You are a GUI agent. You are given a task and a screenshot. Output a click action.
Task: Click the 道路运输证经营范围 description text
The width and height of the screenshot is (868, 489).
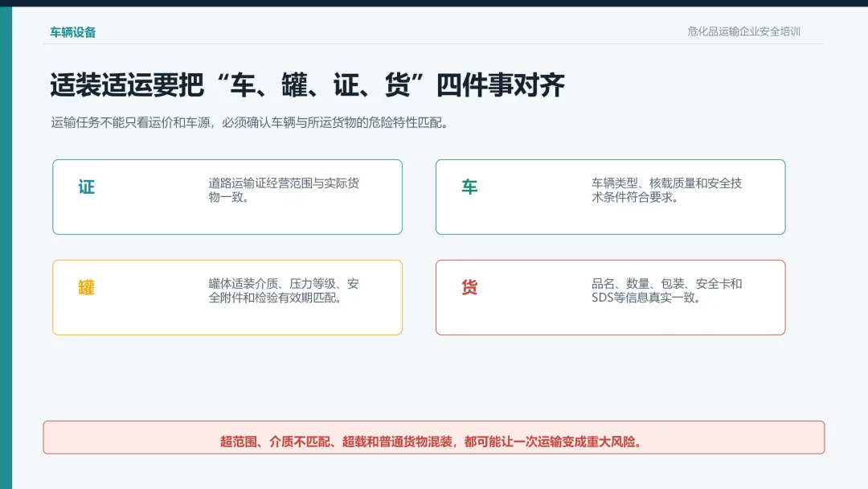coord(284,190)
